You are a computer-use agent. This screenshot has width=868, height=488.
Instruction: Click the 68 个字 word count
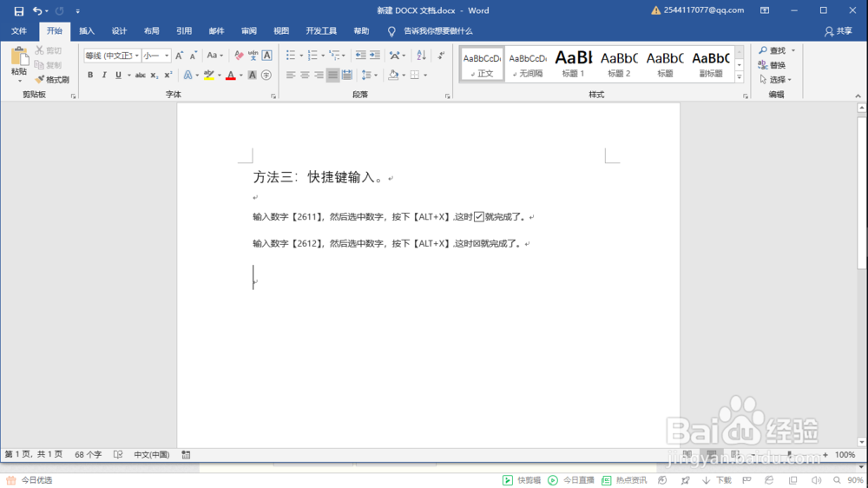pos(88,455)
